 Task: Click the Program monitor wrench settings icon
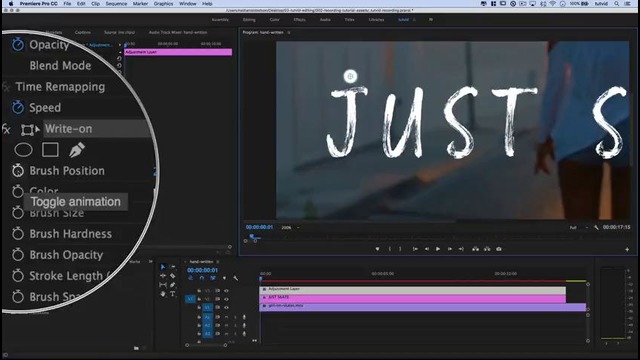[x=596, y=227]
